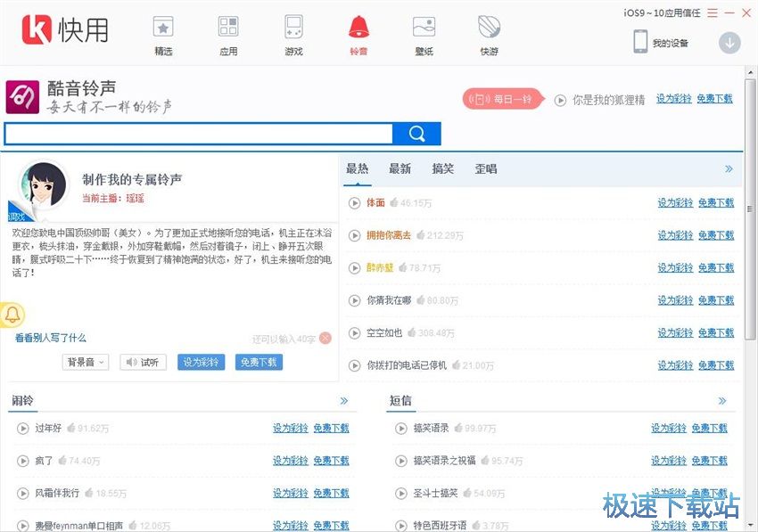Viewport: 758px width, 532px height.
Task: Open the 壁纸 wallpaper section
Action: 424,36
